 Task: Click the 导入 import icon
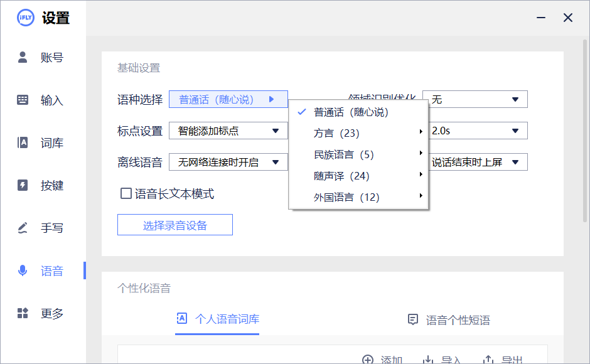428,360
